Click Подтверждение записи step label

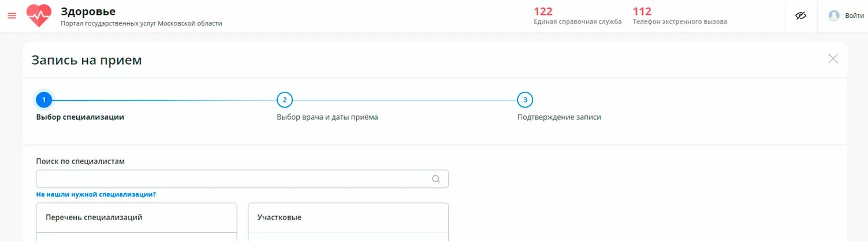(559, 117)
